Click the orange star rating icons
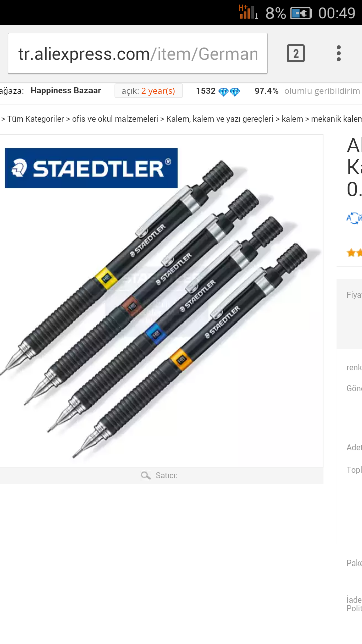Screen dimensions: 362x644 click(354, 253)
